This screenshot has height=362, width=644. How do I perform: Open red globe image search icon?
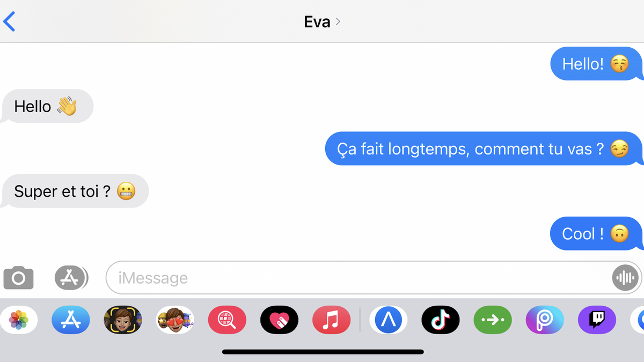click(x=227, y=320)
